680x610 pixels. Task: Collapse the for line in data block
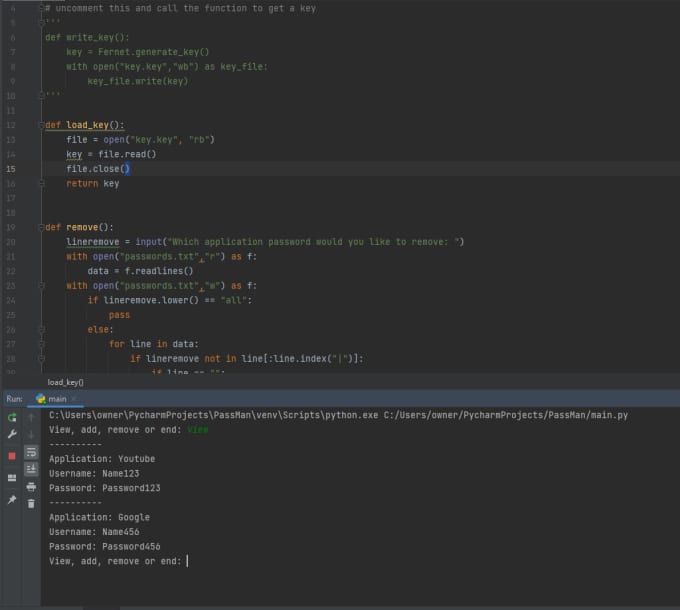(42, 344)
